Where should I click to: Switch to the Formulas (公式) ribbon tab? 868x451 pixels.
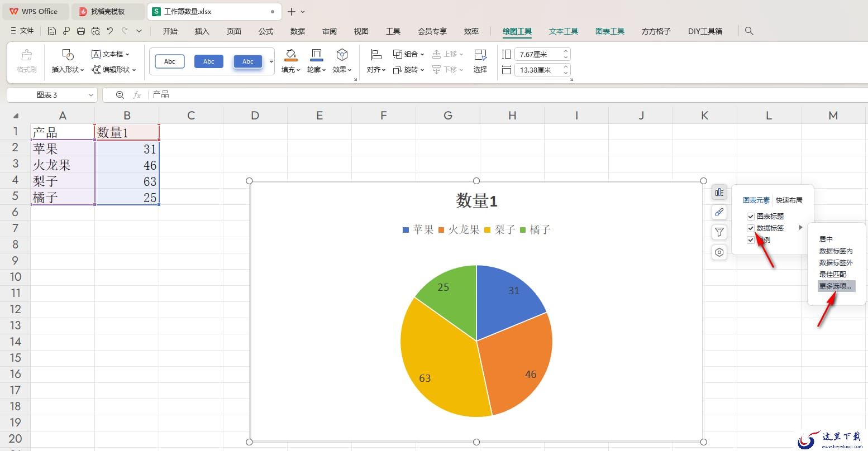pyautogui.click(x=266, y=31)
